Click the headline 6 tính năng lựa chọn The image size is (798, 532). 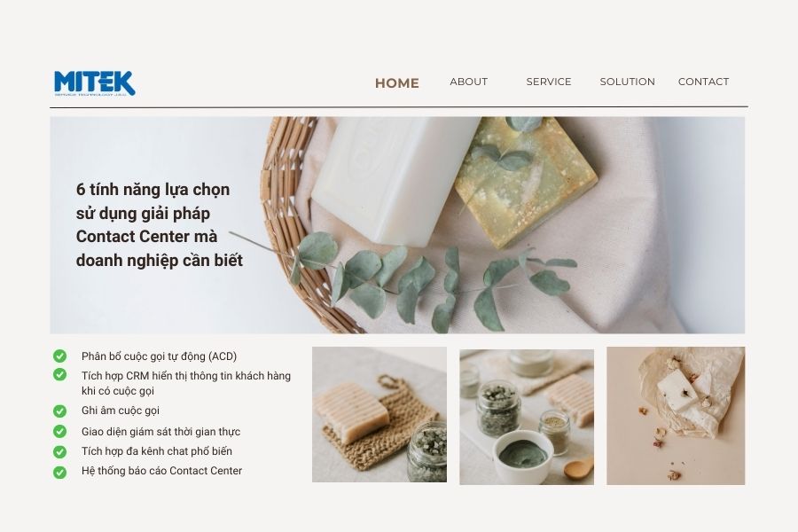[x=160, y=224]
